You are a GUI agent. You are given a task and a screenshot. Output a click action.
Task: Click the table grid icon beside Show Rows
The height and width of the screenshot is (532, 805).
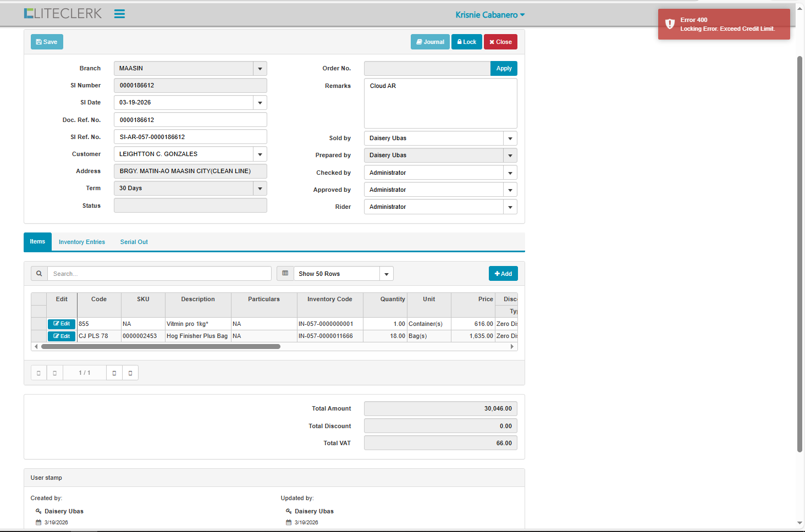pos(285,274)
